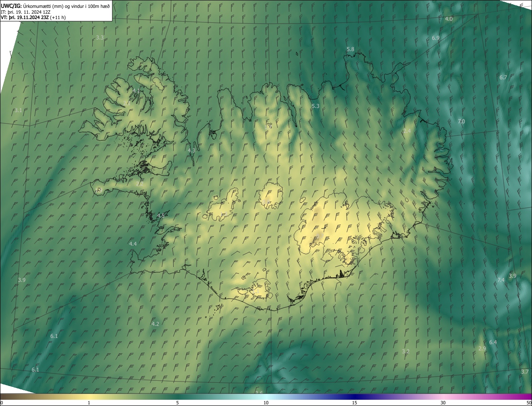Click the 3.3 value label on the map

(x=100, y=37)
